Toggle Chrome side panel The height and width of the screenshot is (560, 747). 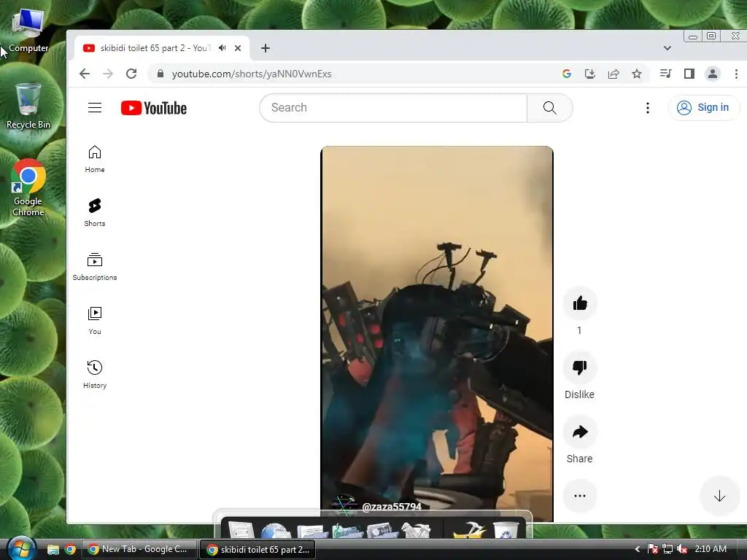(x=689, y=74)
